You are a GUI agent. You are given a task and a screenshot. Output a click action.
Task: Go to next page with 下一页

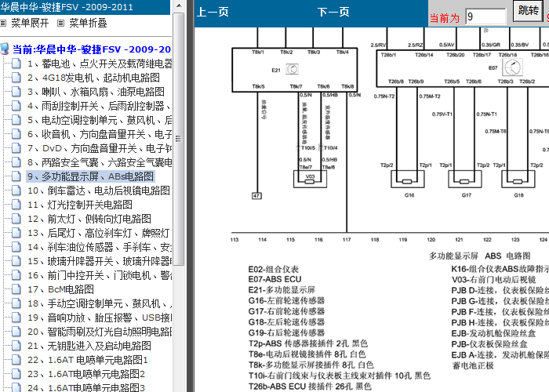click(x=333, y=13)
